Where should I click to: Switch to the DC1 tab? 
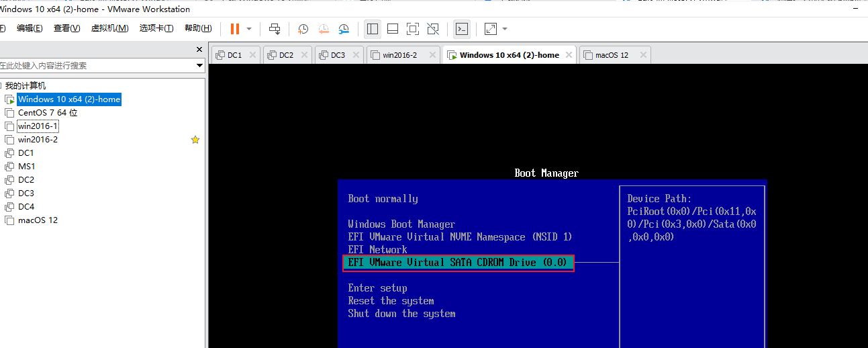(234, 55)
